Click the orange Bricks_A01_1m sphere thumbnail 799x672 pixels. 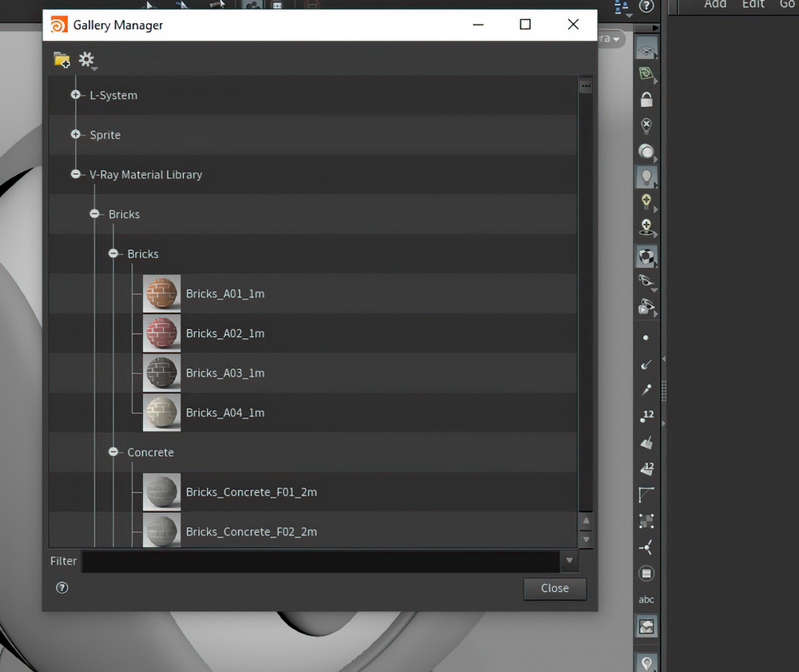click(x=161, y=293)
